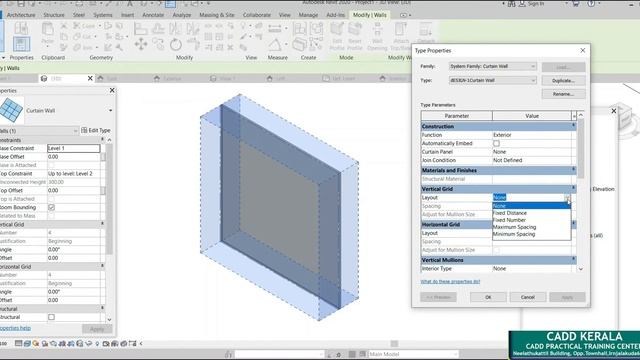Switch to the Massing & Site tab

click(x=217, y=15)
